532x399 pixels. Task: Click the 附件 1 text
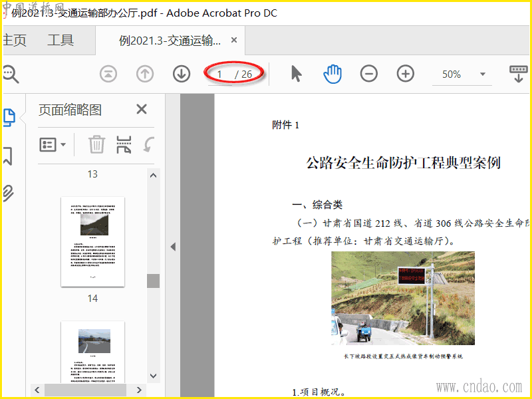285,125
